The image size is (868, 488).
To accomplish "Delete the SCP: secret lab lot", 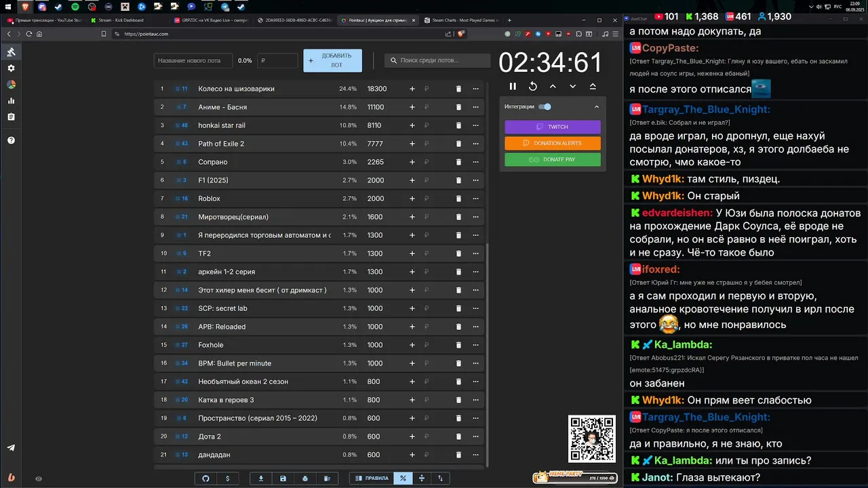I will click(x=458, y=308).
